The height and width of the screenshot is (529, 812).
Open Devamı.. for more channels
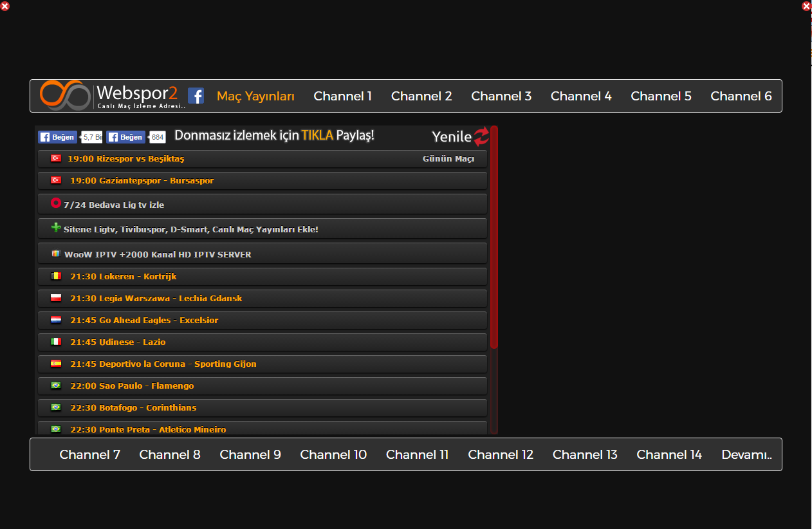(x=747, y=454)
